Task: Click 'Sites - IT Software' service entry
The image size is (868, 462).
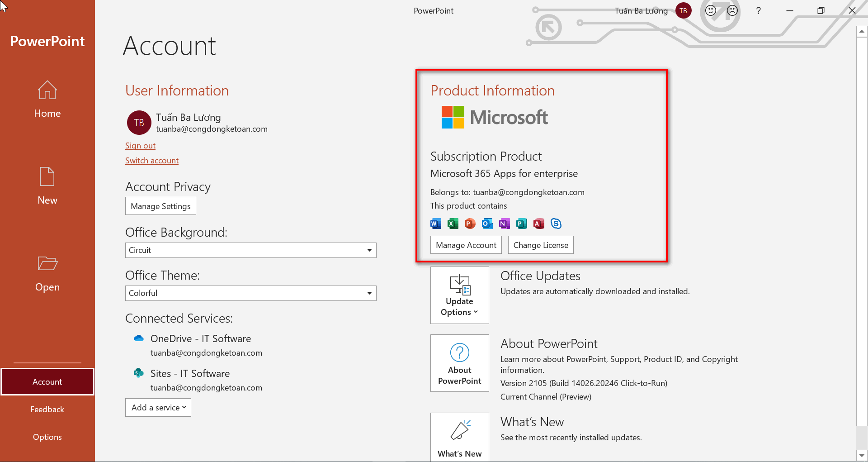Action: 190,373
